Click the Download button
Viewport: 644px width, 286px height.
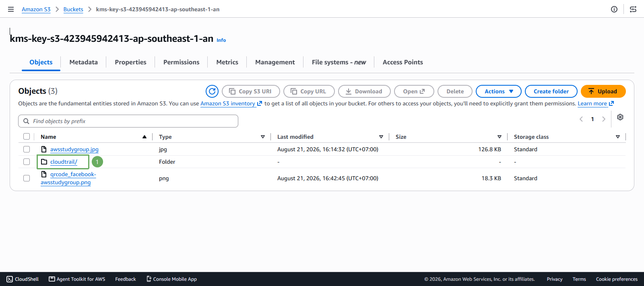364,91
